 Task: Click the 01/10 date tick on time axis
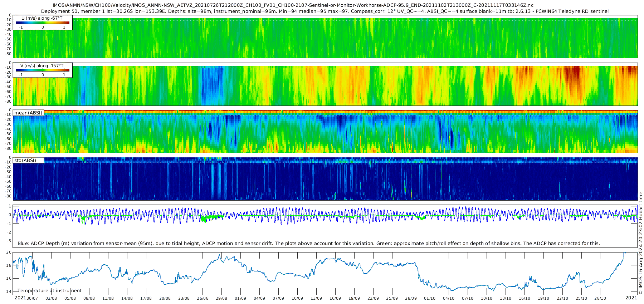coord(430,298)
